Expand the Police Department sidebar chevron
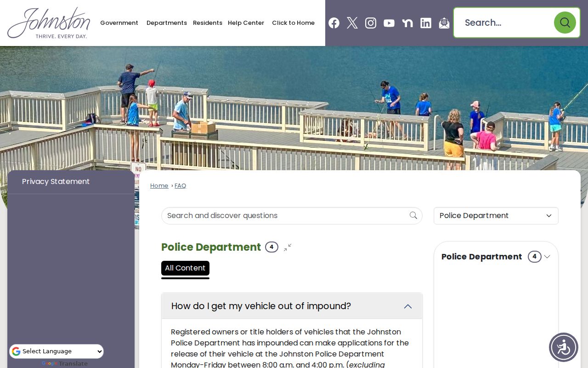 [x=547, y=257]
